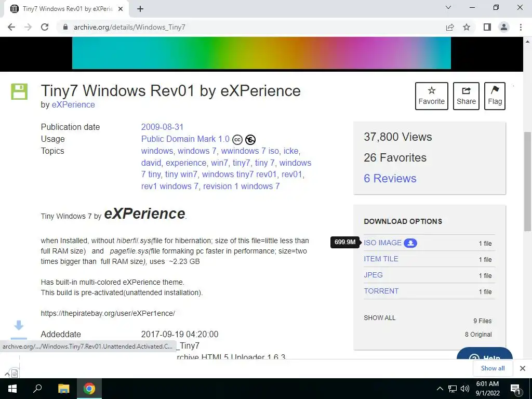Viewport: 532px width, 399px height.
Task: Click the public domain no-copyright icon
Action: pyautogui.click(x=250, y=139)
